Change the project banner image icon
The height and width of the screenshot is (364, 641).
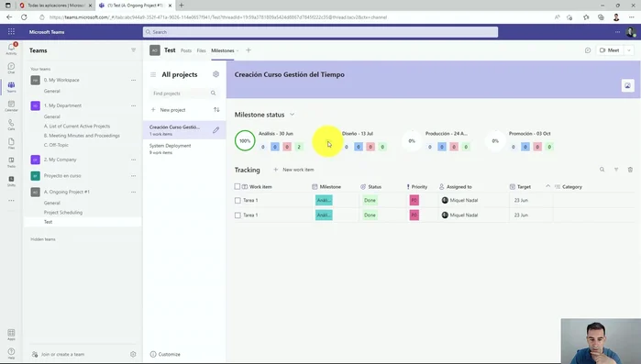point(627,86)
